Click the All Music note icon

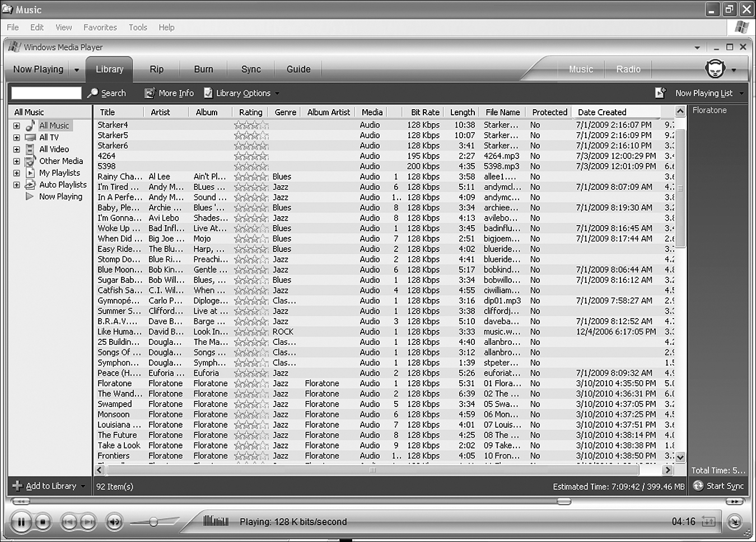(x=30, y=125)
